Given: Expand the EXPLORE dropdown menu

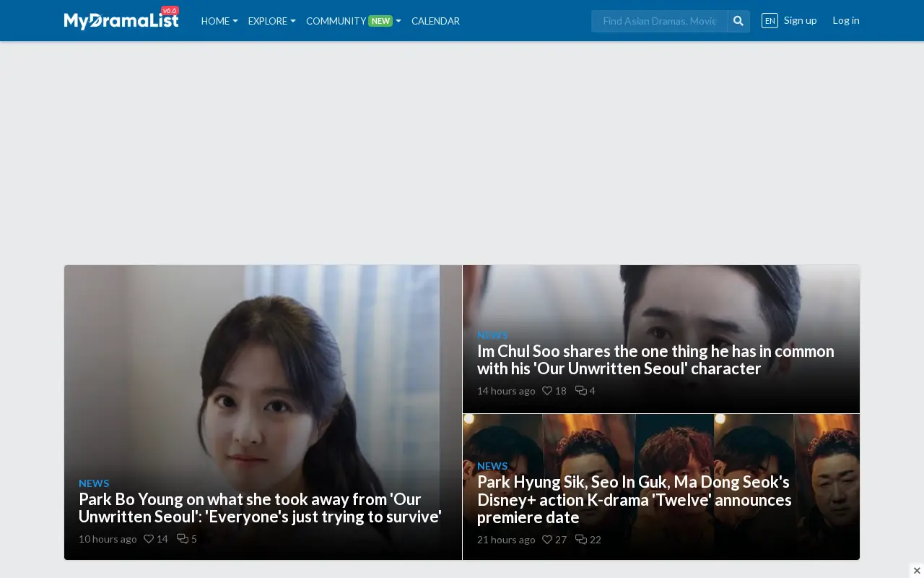Looking at the screenshot, I should point(271,21).
